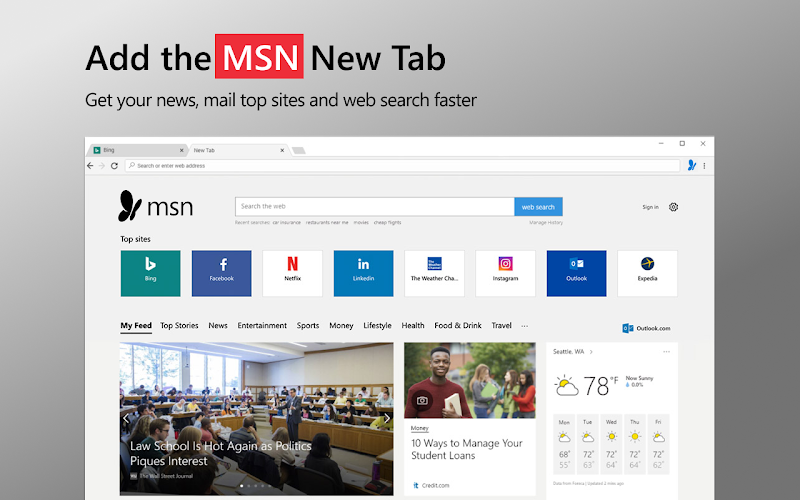Click the web search button
Screen dimensions: 800x500
coord(538,207)
